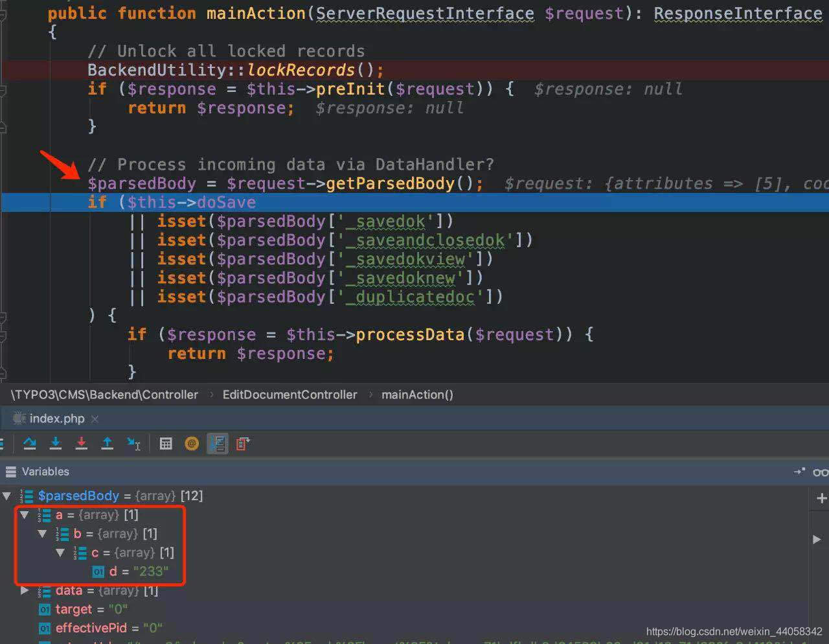
Task: Click the lockRecords method call
Action: click(x=301, y=70)
